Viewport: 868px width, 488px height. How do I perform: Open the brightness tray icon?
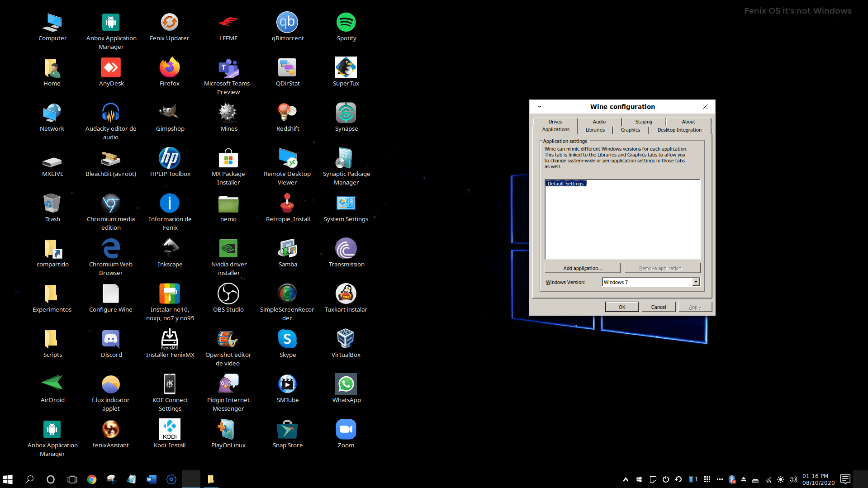pos(781,479)
